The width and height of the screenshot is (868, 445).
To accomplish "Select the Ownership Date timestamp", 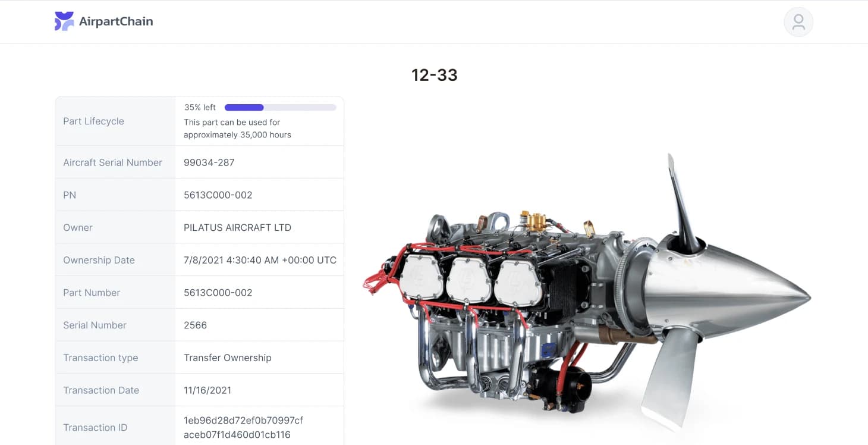I will [x=259, y=259].
